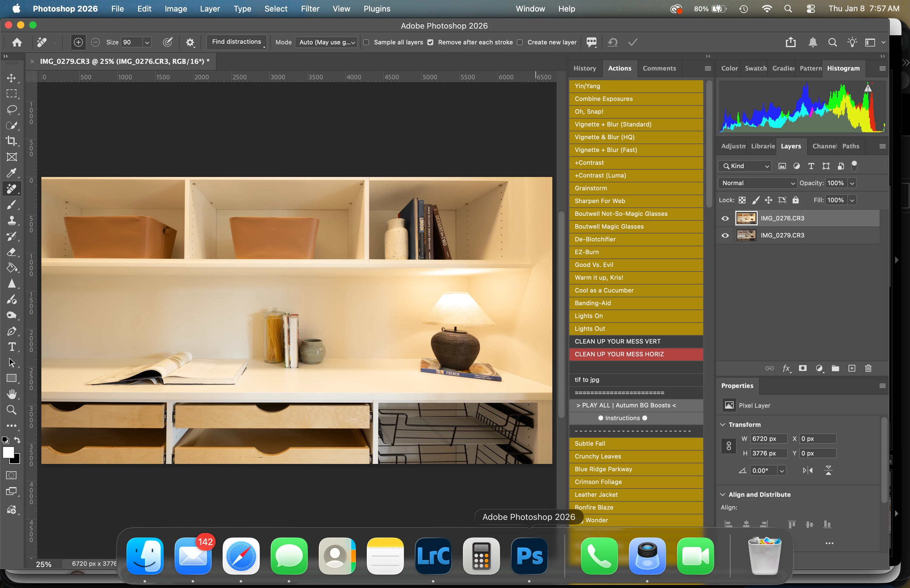
Task: Flip layer horizontally in Properties
Action: point(808,470)
